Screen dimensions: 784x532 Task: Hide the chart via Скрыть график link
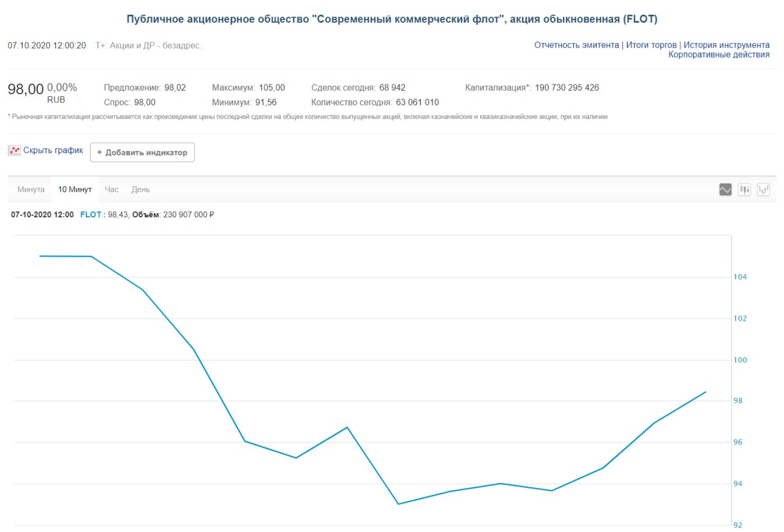[x=53, y=151]
